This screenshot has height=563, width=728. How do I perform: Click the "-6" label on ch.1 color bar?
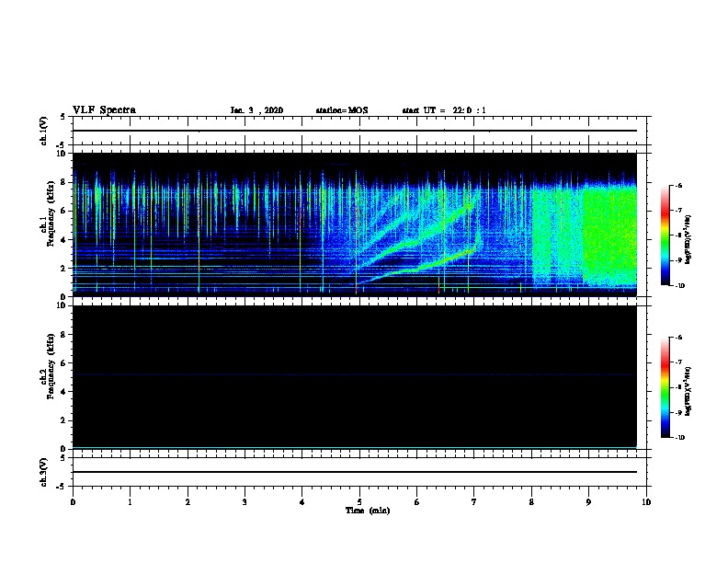[x=678, y=185]
